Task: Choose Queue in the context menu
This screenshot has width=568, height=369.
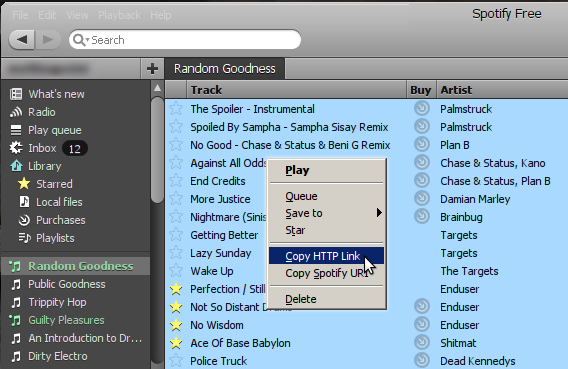Action: point(326,196)
